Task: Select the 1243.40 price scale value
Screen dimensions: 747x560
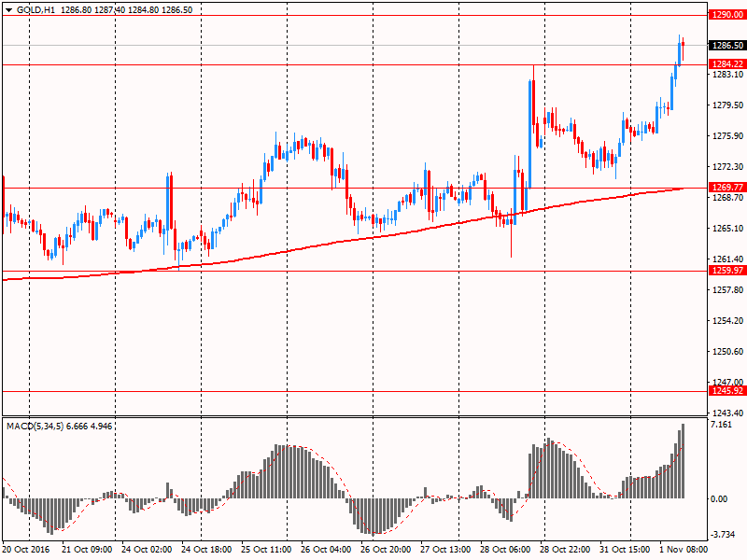Action: point(727,413)
